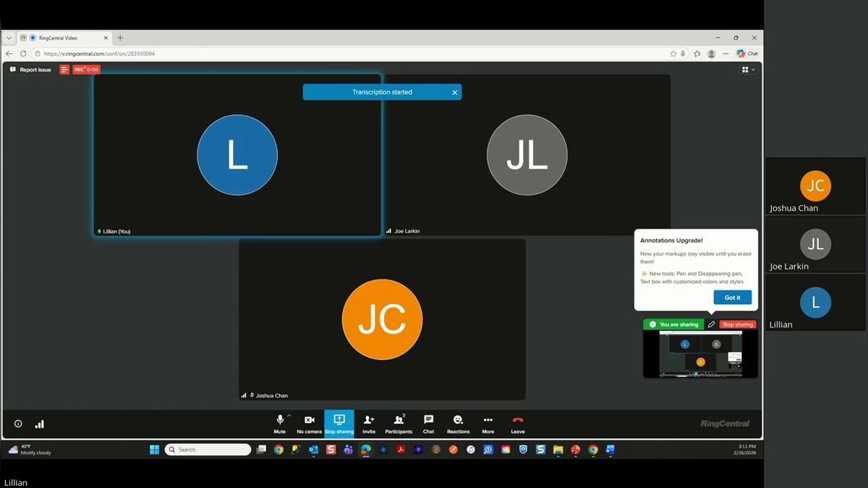Click Stop sharing in the meeting toolbar
Viewport: 868px width, 488px height.
tap(339, 424)
